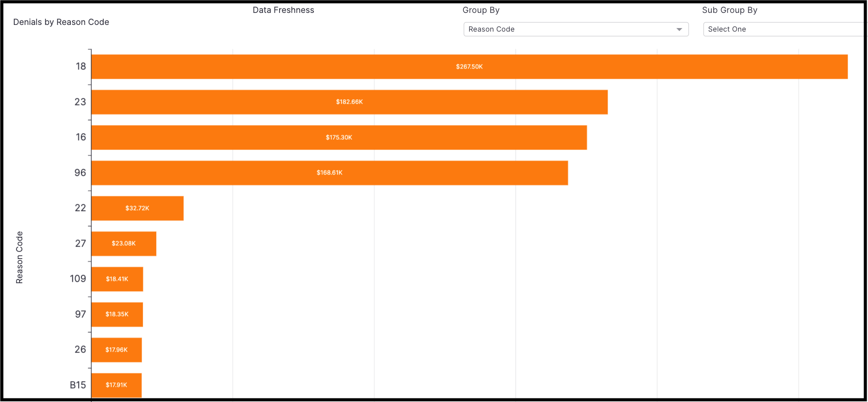Click the Denials by Reason Code title

(x=61, y=22)
